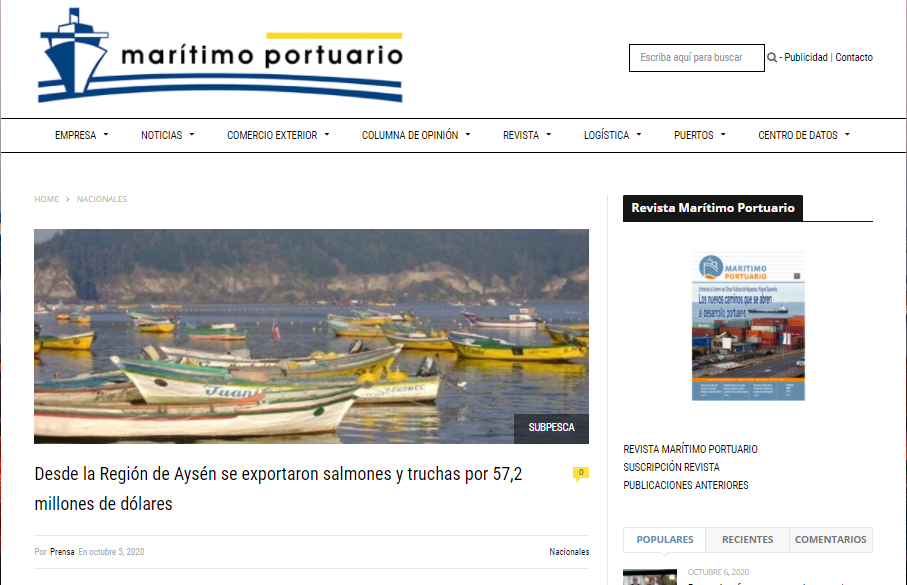Click the Contacto link
This screenshot has width=907, height=585.
(854, 57)
